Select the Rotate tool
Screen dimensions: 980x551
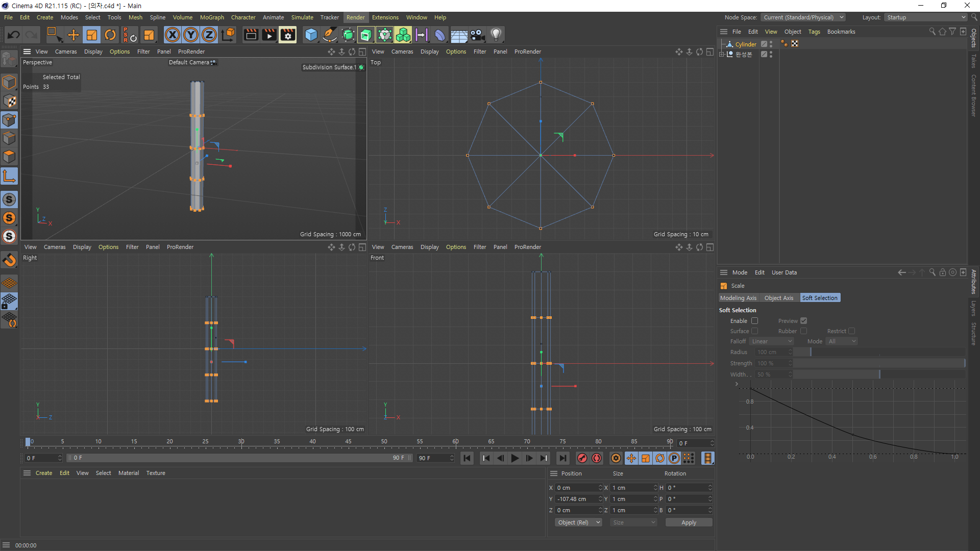110,35
